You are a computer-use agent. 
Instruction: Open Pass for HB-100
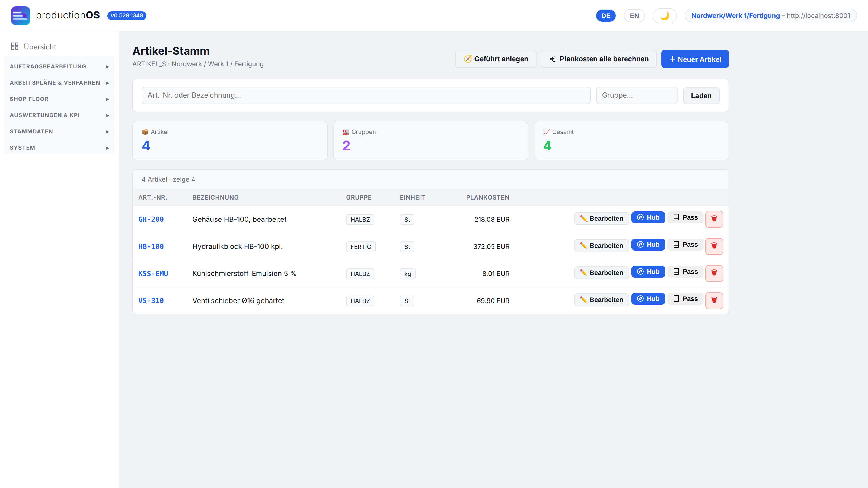click(685, 245)
